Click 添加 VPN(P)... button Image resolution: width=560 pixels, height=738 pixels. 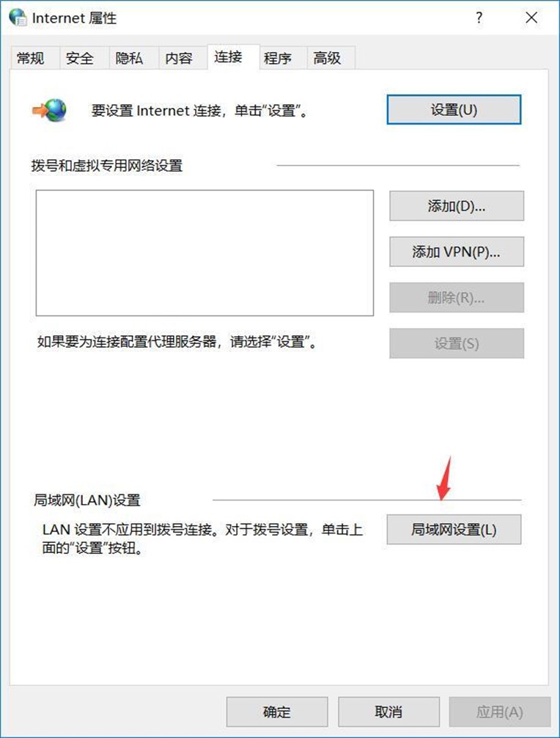point(457,252)
